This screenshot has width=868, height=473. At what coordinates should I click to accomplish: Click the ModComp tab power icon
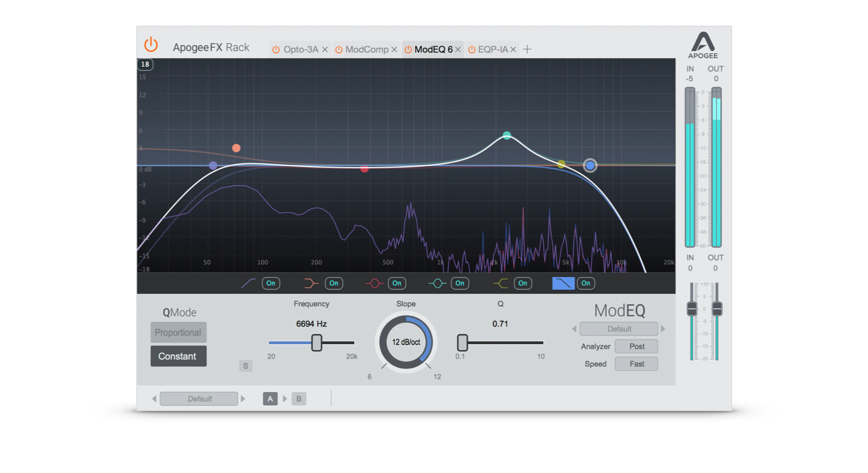coord(339,49)
